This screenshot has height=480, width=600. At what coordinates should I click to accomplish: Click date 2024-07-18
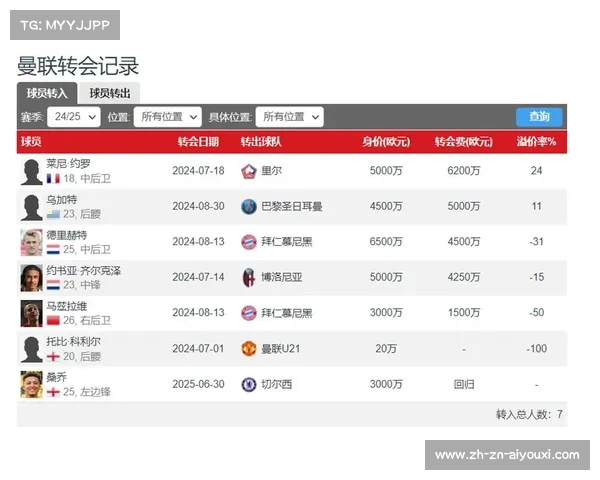tap(198, 171)
